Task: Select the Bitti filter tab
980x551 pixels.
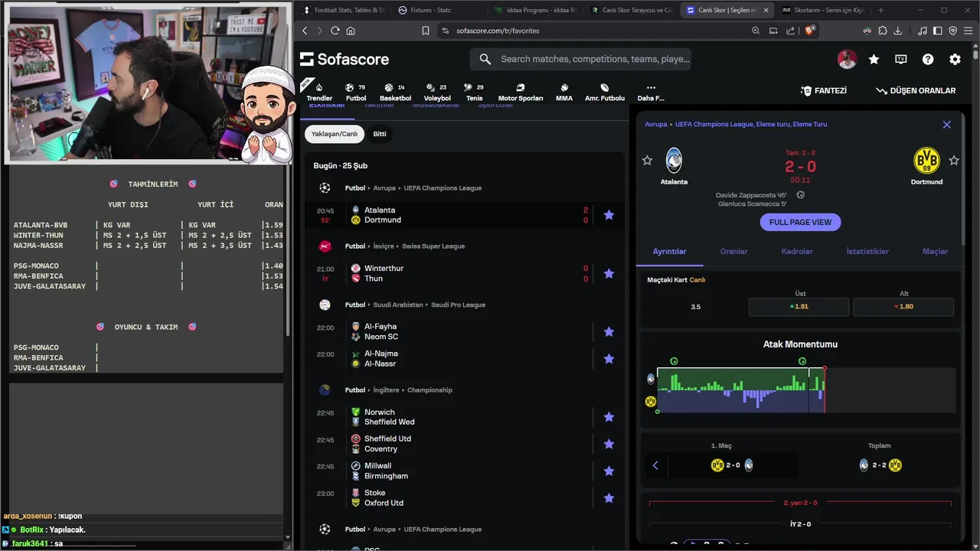Action: [380, 134]
